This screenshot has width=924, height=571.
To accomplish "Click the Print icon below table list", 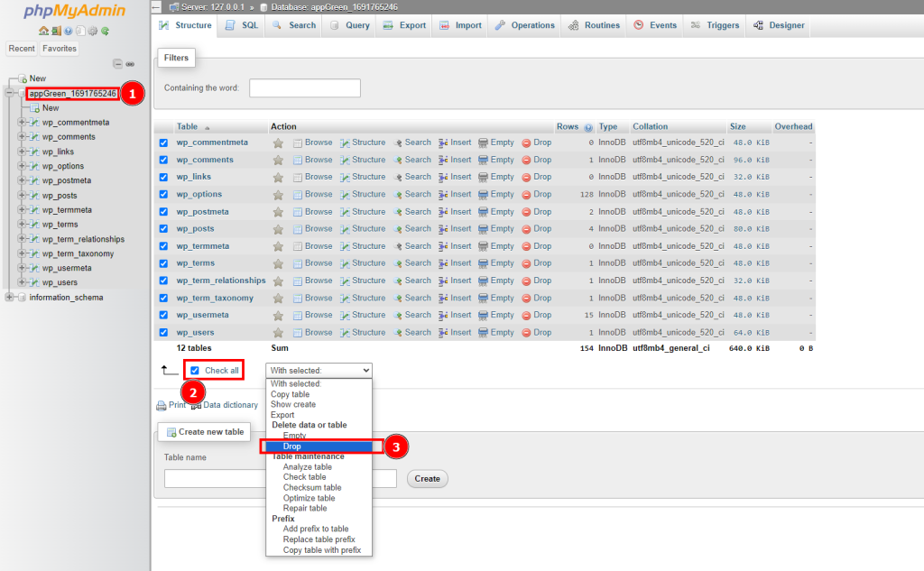I will [161, 405].
